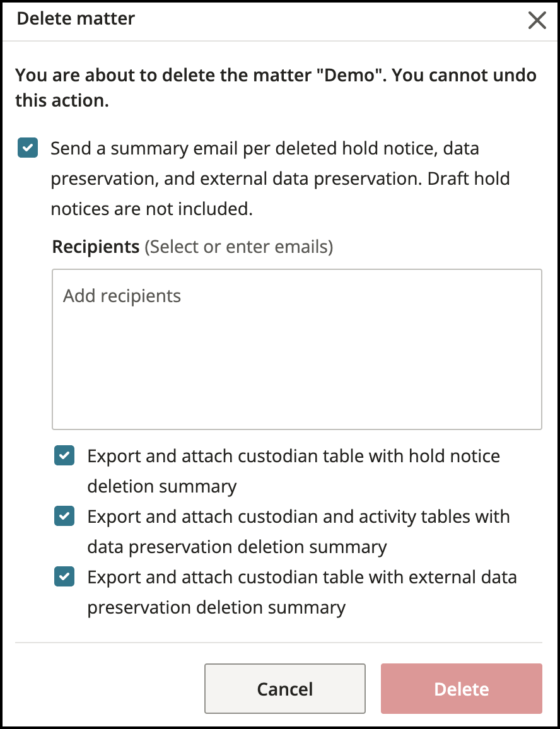Screen dimensions: 560x729
Task: Click the "(Select or enter emails)" hint
Action: tap(238, 247)
